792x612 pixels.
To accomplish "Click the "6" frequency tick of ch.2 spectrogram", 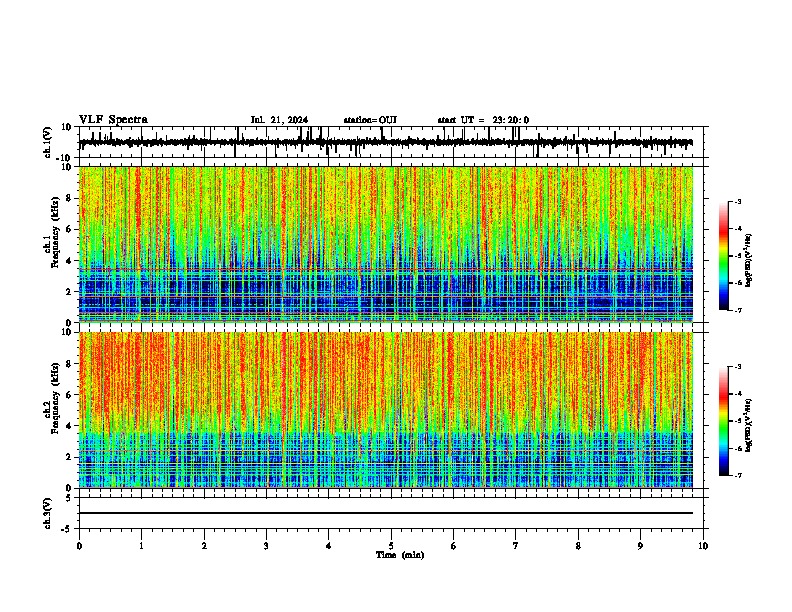I will 69,394.
